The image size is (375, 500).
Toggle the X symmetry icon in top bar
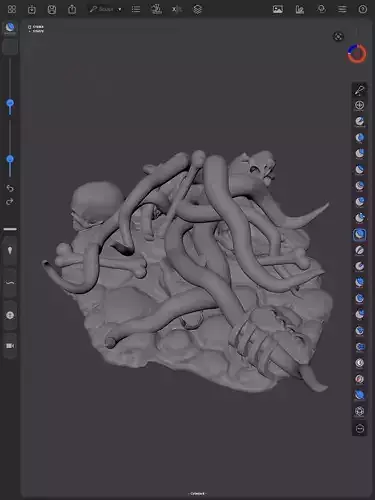tap(177, 9)
